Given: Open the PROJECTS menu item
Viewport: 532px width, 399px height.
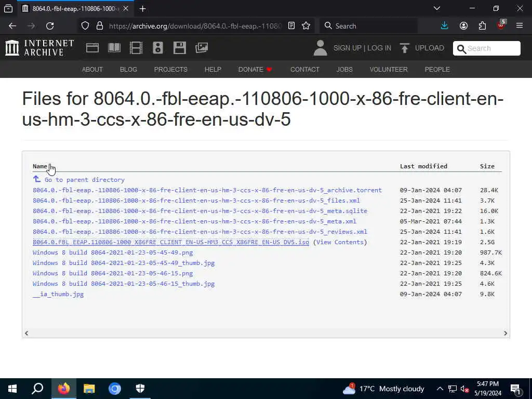Looking at the screenshot, I should coord(170,70).
